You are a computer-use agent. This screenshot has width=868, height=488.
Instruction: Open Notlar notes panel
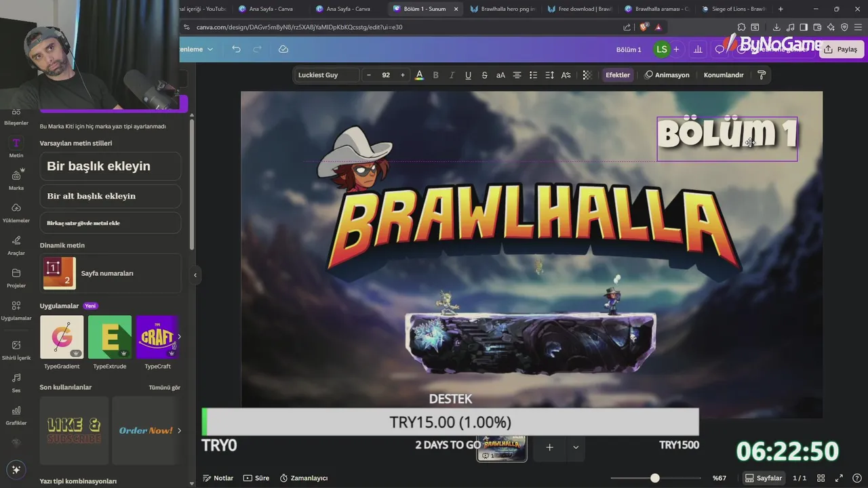[x=218, y=478]
